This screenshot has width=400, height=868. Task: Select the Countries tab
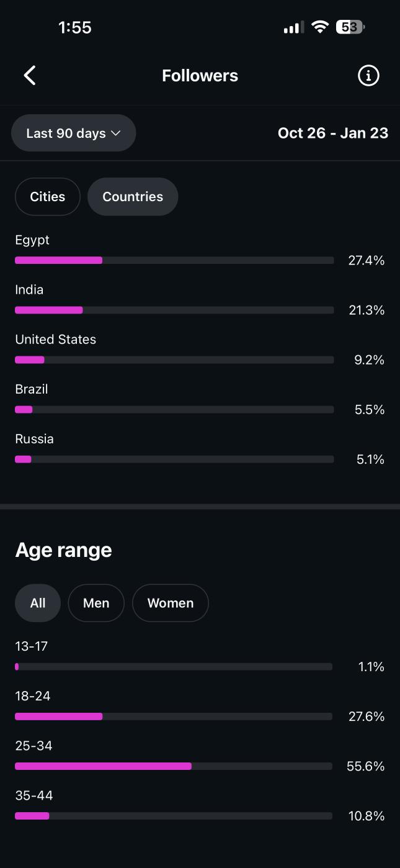[x=133, y=197]
